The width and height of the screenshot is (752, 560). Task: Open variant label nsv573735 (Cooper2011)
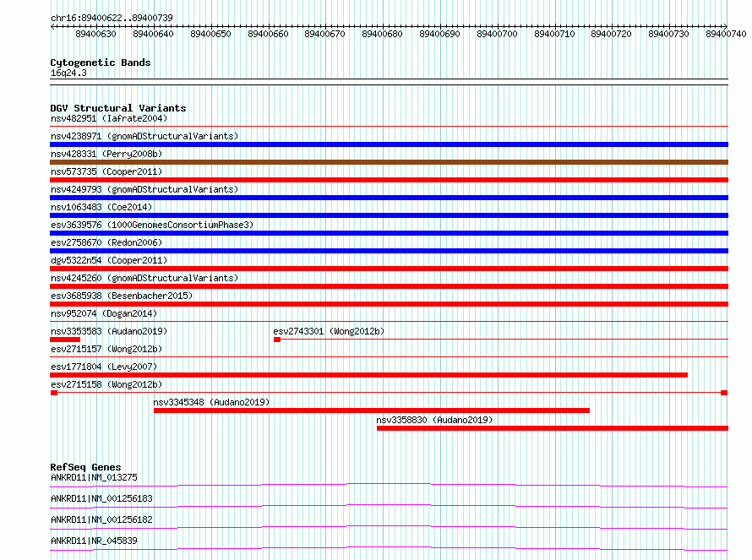click(106, 171)
